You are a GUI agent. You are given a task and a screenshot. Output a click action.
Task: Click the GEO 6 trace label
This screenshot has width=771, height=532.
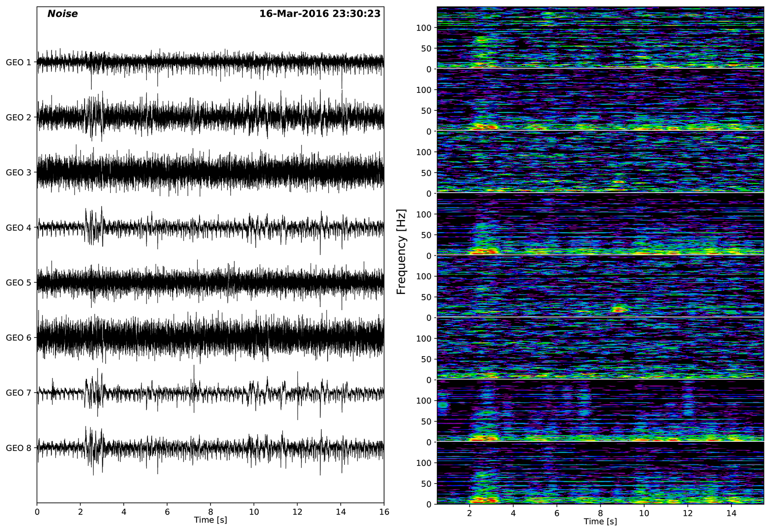(19, 338)
